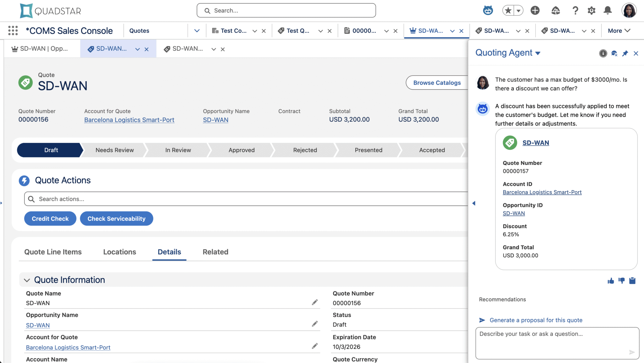View notifications via the bell icon

click(607, 10)
